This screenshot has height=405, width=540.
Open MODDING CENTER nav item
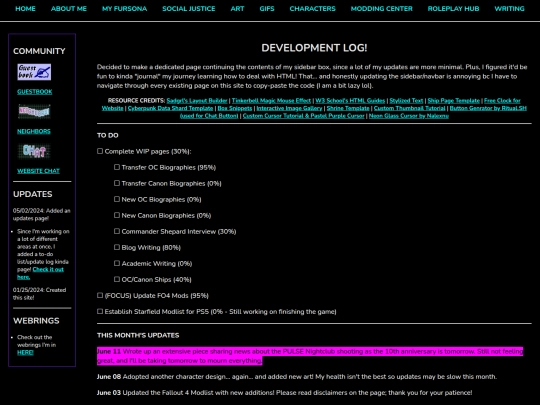(382, 9)
